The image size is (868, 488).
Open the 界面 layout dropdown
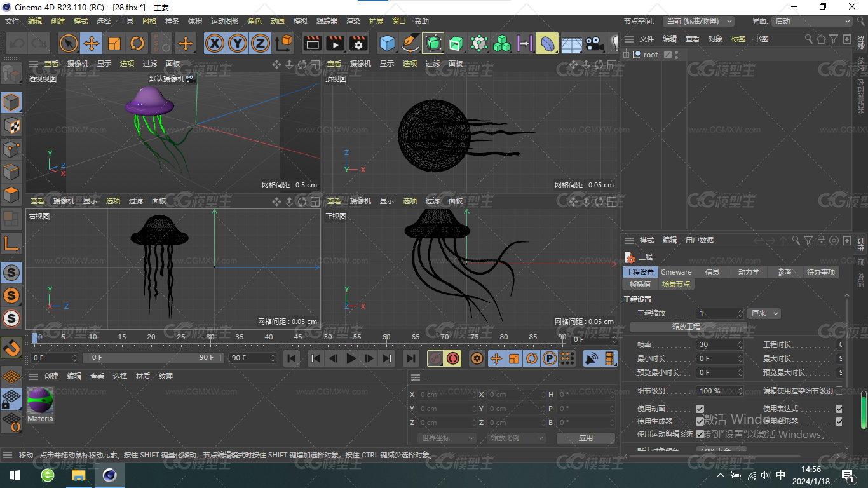(811, 21)
